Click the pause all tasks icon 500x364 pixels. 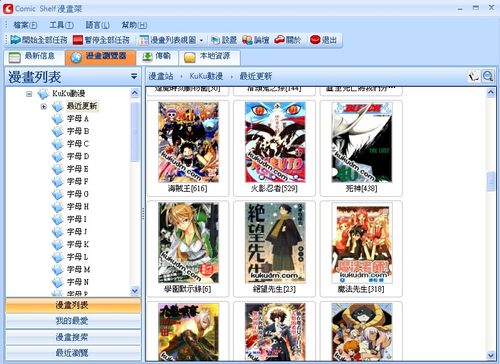pyautogui.click(x=78, y=40)
